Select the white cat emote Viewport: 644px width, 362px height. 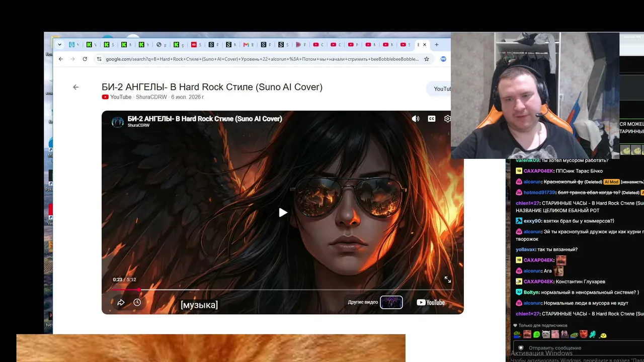tap(546, 334)
